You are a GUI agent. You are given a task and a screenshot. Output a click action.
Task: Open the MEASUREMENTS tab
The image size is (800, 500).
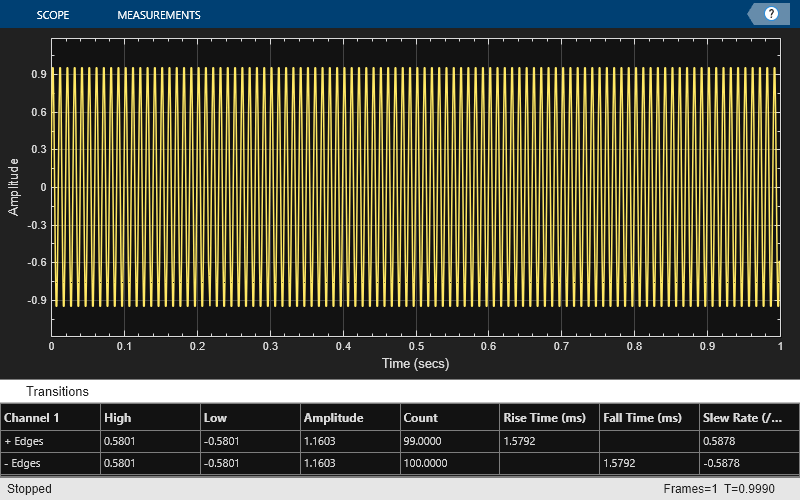(x=159, y=15)
